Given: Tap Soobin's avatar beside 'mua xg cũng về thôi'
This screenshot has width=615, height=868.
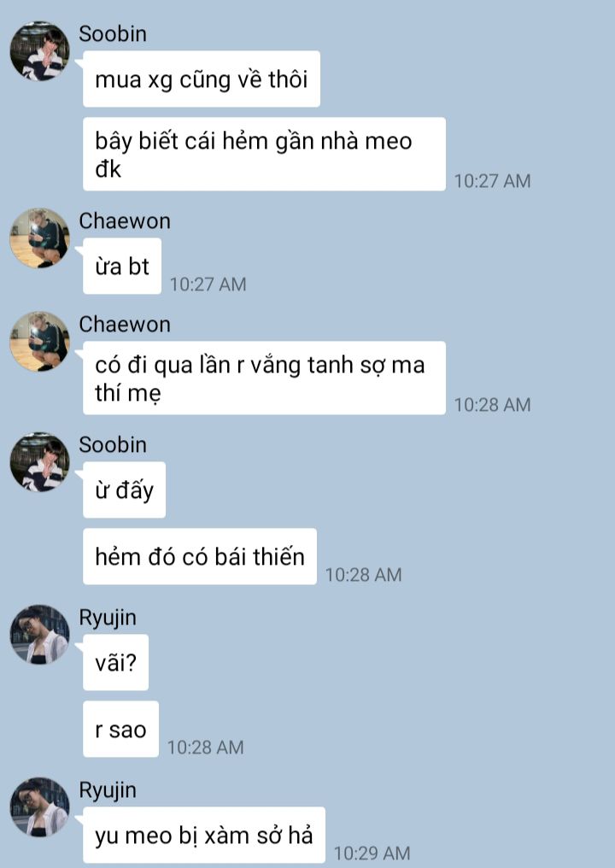Looking at the screenshot, I should point(40,51).
